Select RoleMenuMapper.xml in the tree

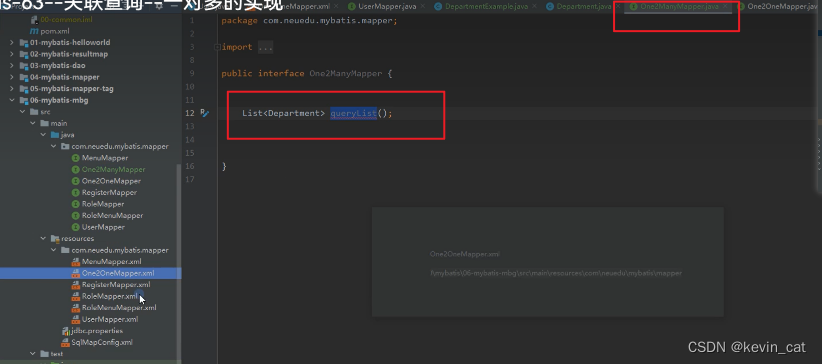point(119,308)
